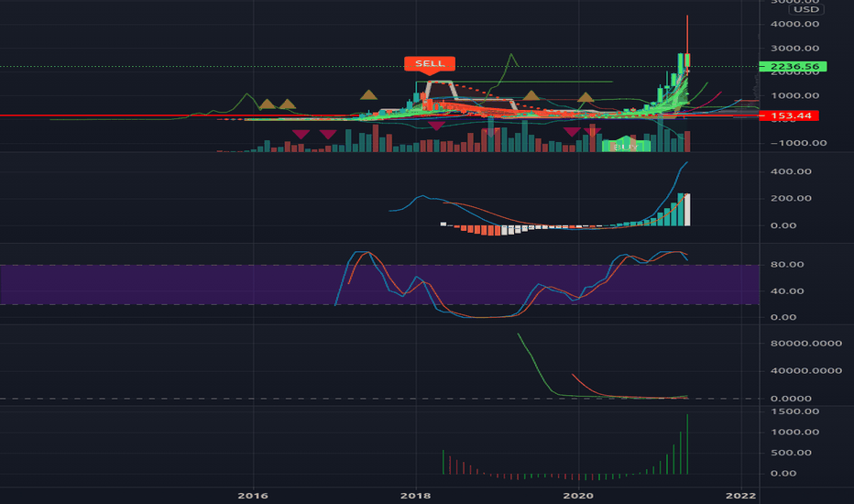
Task: Click the 80000.0000 scale value
Action: [x=806, y=344]
